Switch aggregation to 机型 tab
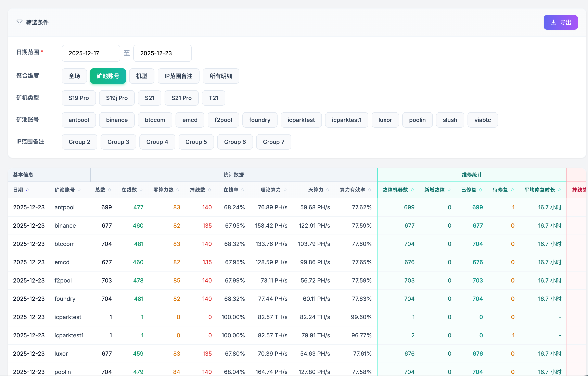Viewport: 588px width, 376px height. [x=142, y=76]
